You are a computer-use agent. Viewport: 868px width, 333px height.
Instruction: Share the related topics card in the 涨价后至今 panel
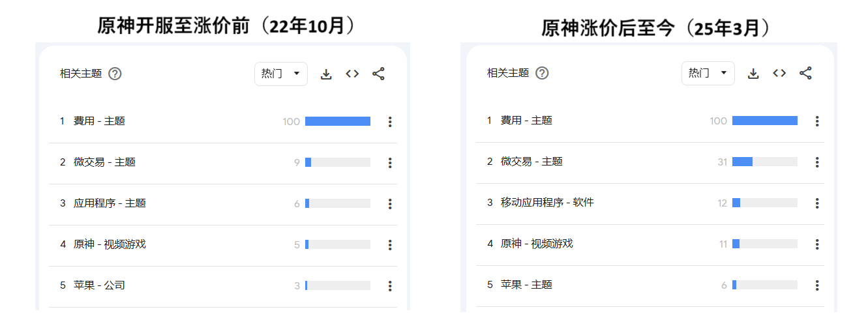click(x=805, y=73)
